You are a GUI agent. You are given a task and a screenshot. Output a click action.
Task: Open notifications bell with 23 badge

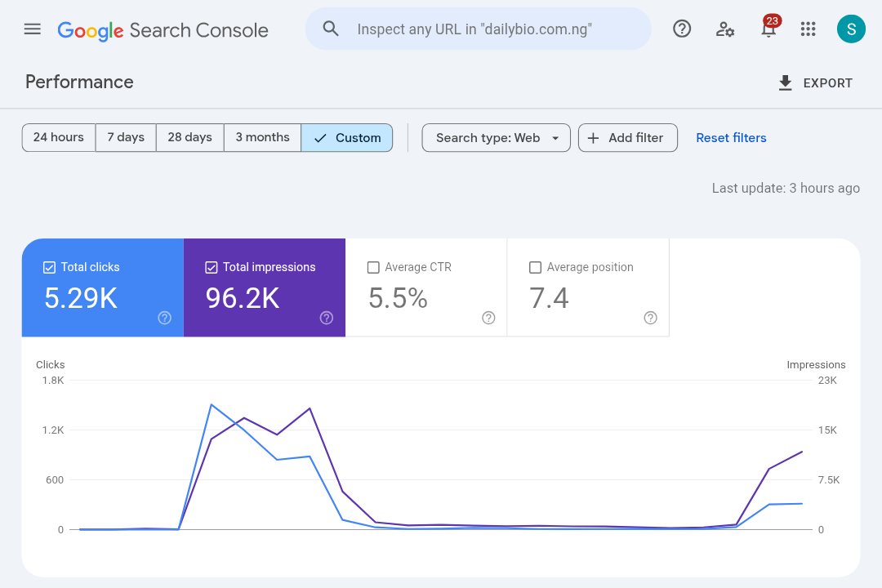769,26
